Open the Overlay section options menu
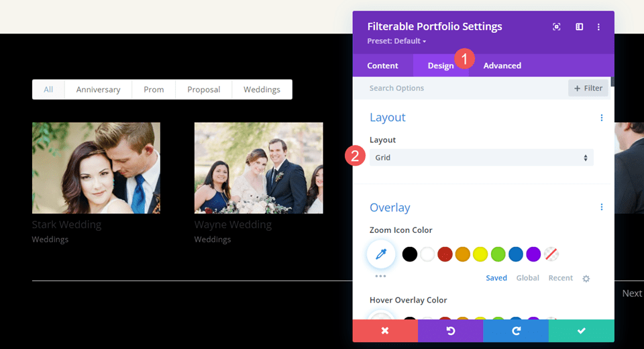This screenshot has height=349, width=644. 602,207
